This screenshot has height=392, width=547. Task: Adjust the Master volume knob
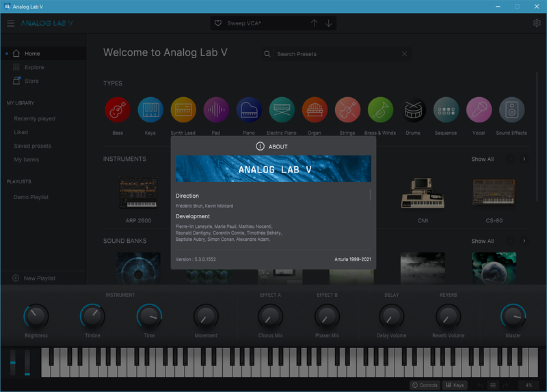[x=513, y=316]
